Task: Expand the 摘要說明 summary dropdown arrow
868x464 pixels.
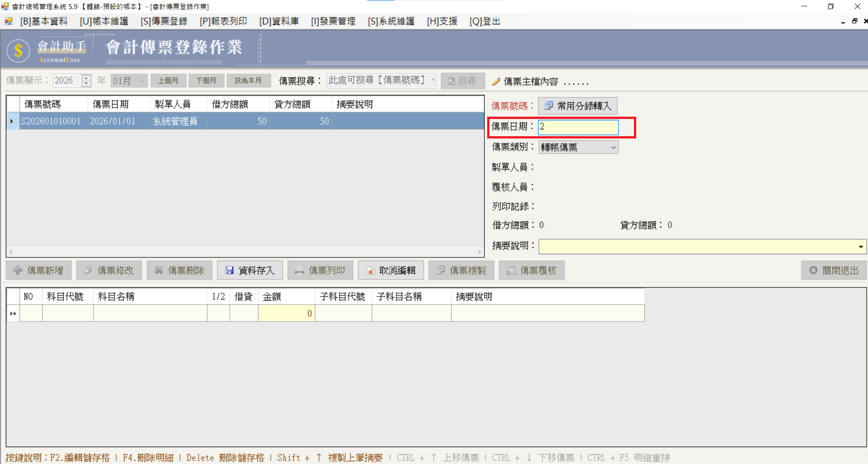Action: pyautogui.click(x=861, y=246)
